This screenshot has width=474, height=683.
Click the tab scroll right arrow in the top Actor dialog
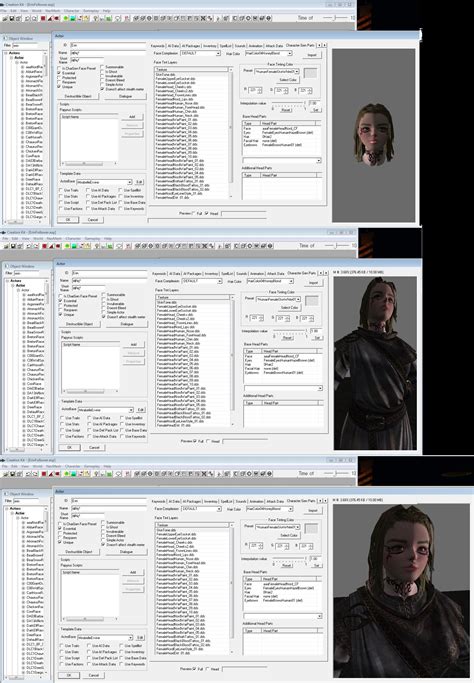pyautogui.click(x=324, y=45)
